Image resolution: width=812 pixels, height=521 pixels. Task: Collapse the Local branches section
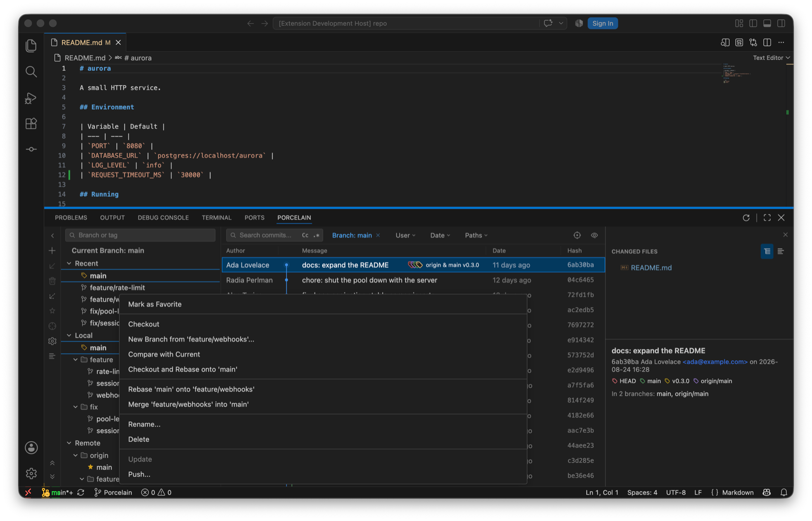tap(70, 335)
